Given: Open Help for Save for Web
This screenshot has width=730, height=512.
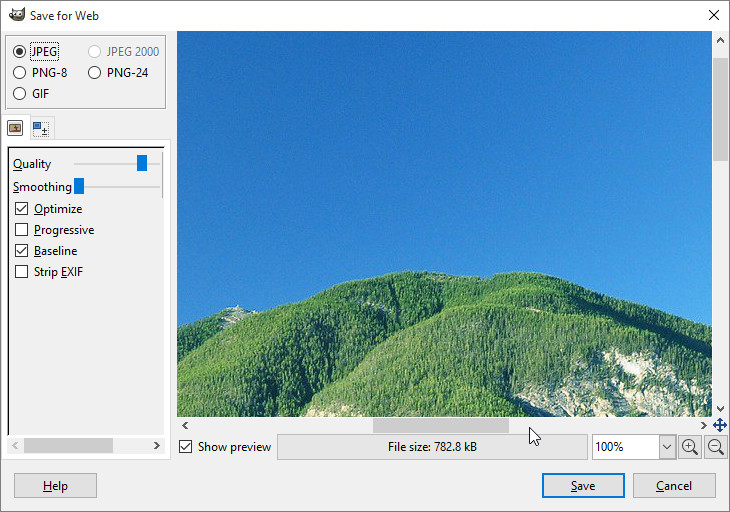Looking at the screenshot, I should pyautogui.click(x=55, y=486).
